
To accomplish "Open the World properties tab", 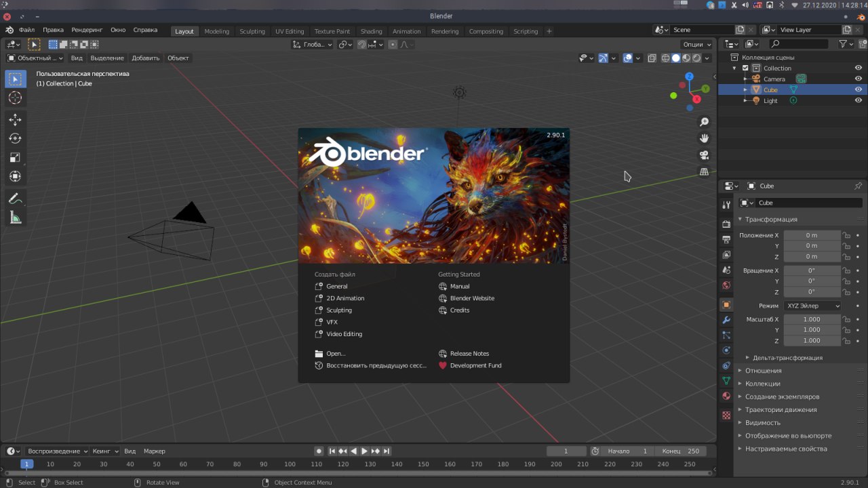I will pyautogui.click(x=726, y=285).
